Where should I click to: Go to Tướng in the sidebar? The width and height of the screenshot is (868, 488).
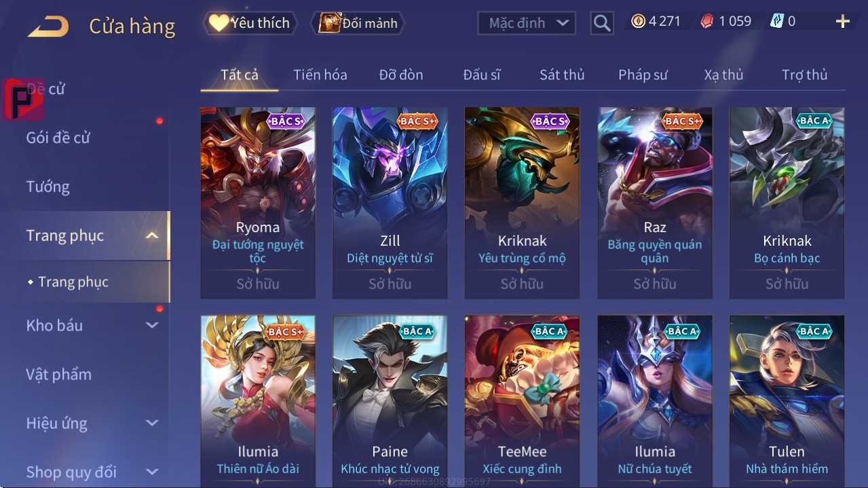pos(48,187)
